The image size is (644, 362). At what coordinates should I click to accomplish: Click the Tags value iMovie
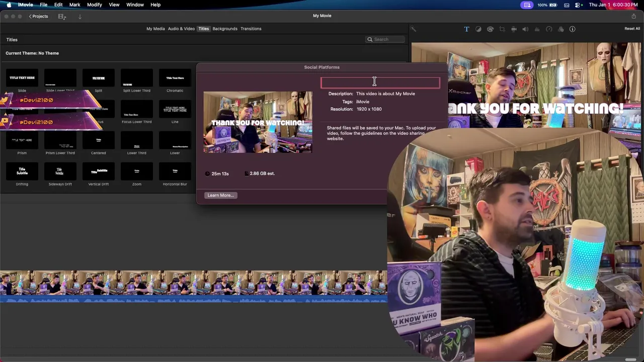pyautogui.click(x=363, y=102)
